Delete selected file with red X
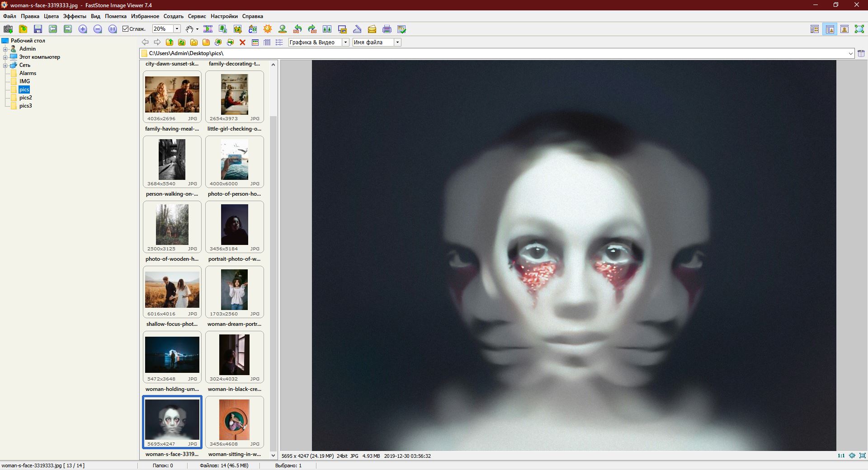This screenshot has height=470, width=868. coord(242,42)
